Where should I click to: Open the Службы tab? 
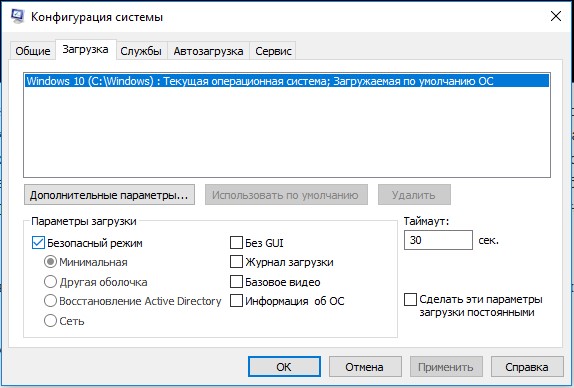[x=141, y=51]
